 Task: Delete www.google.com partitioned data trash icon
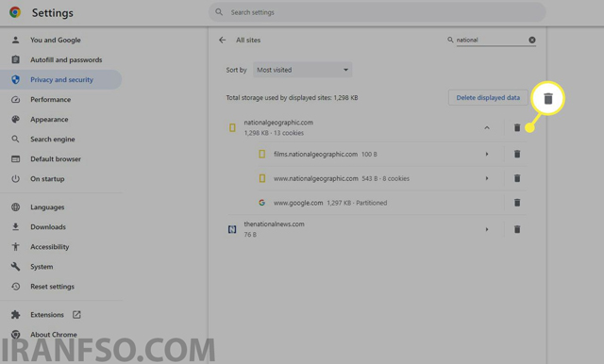(517, 203)
